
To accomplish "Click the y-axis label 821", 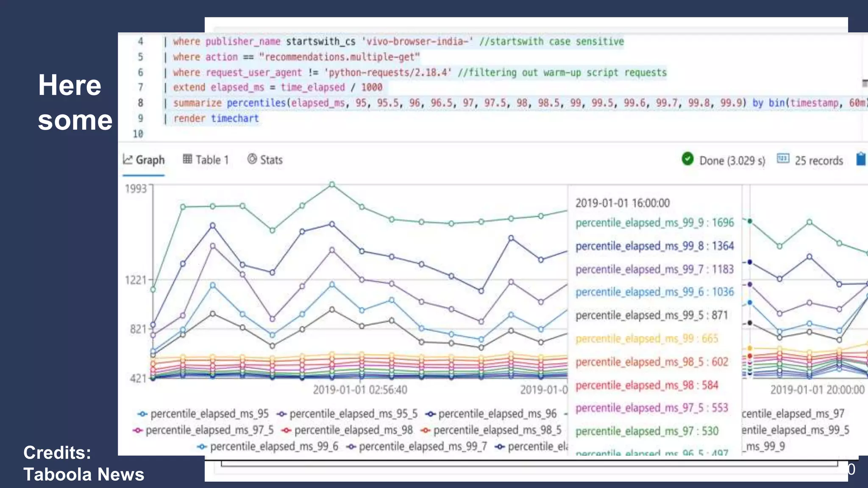I will coord(138,329).
